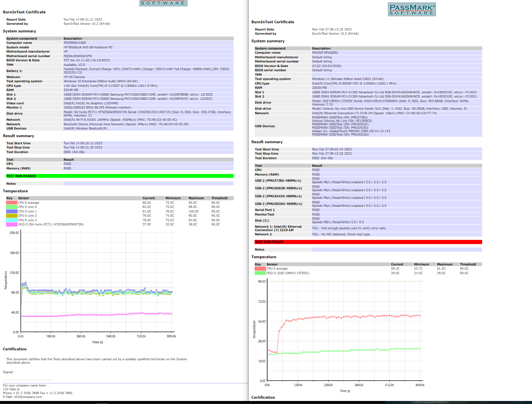Click USB 2 (PMU37JBU 480Mb/s) test row label
This screenshot has height=404, width=532.
[x=278, y=180]
